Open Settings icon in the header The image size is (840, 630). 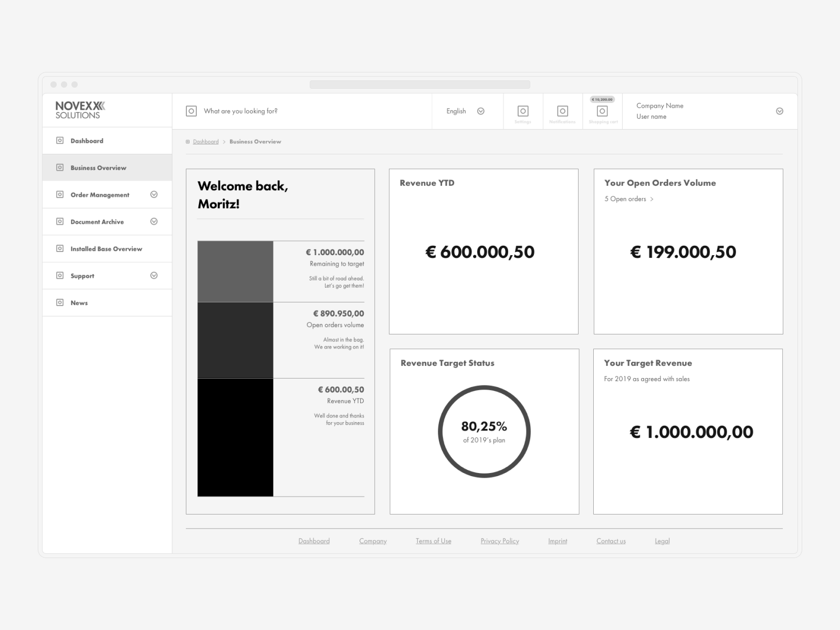pos(523,111)
